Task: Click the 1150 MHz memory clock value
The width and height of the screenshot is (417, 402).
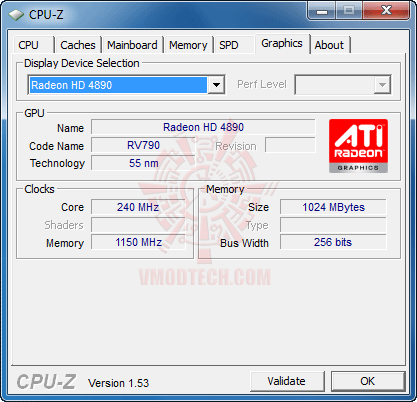Action: pos(138,242)
